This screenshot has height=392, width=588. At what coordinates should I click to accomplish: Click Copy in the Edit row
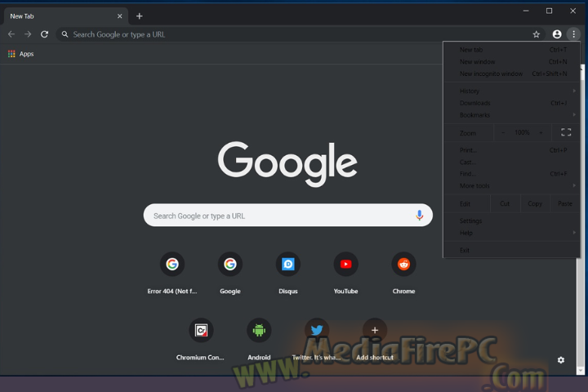coord(535,203)
